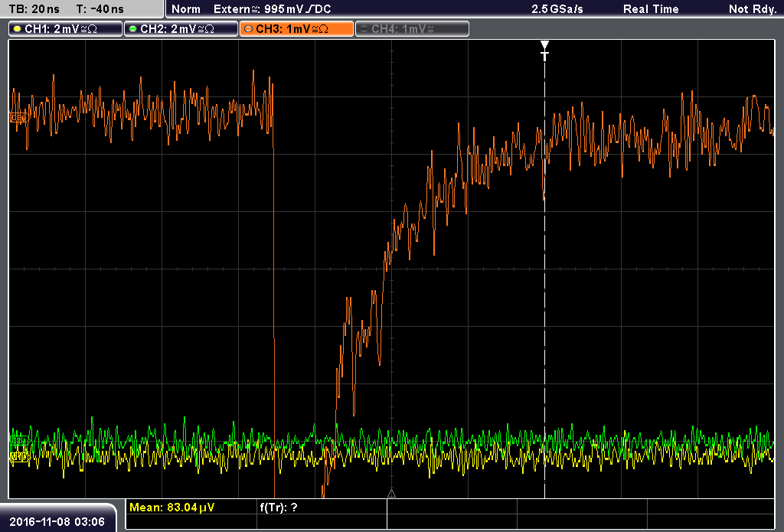Click the 2.5 GSa/s sample rate readout

coord(557,9)
